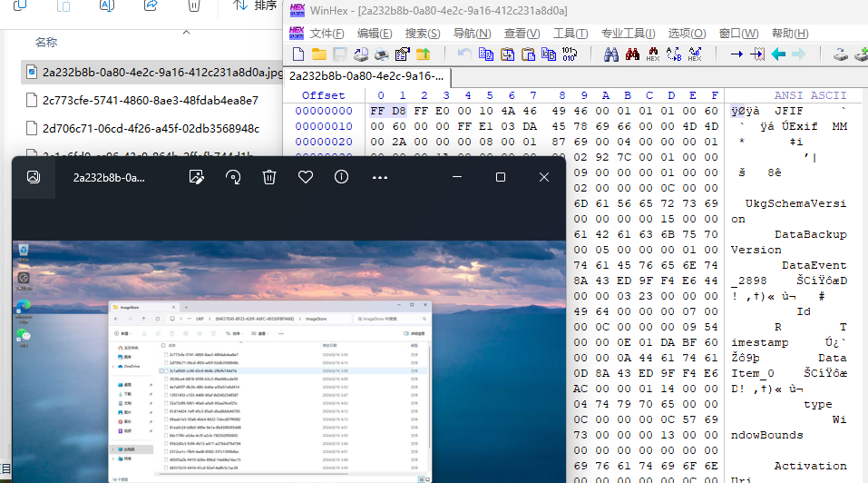This screenshot has width=868, height=483.
Task: Click the print icon in WinHex toolbar
Action: (382, 54)
